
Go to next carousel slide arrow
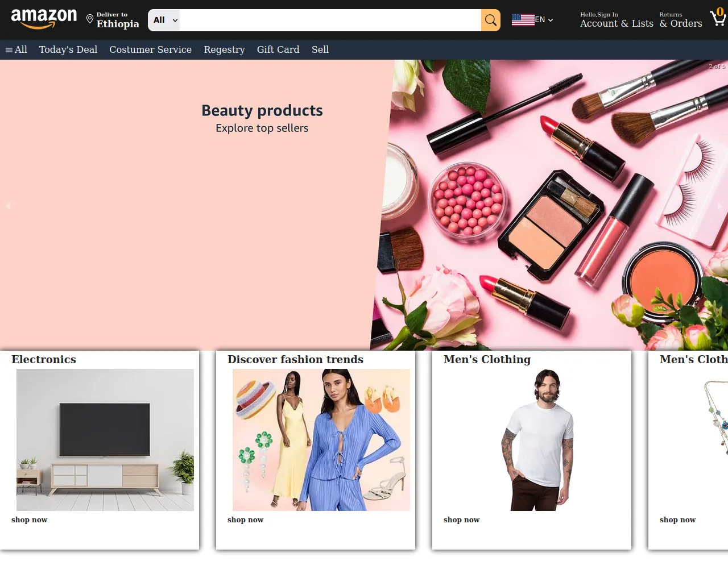click(720, 206)
